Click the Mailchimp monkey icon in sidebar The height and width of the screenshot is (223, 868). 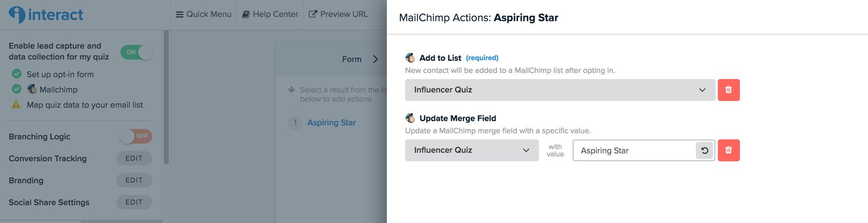(32, 89)
